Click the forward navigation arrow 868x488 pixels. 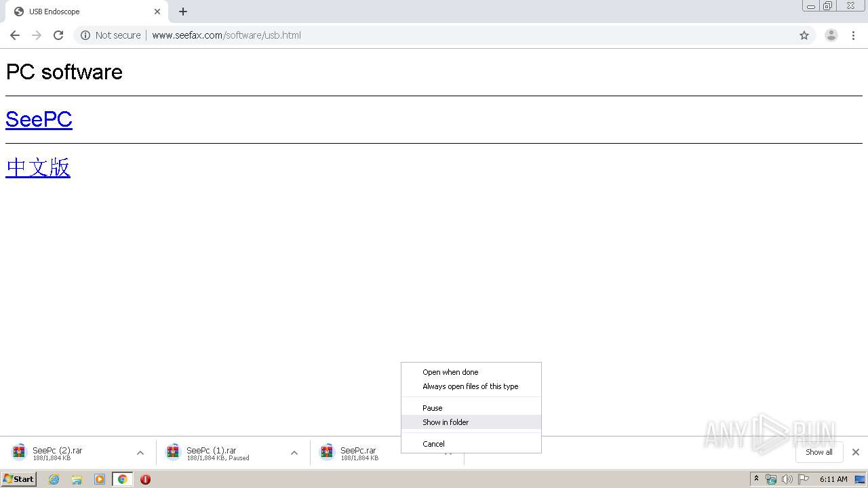coord(37,35)
